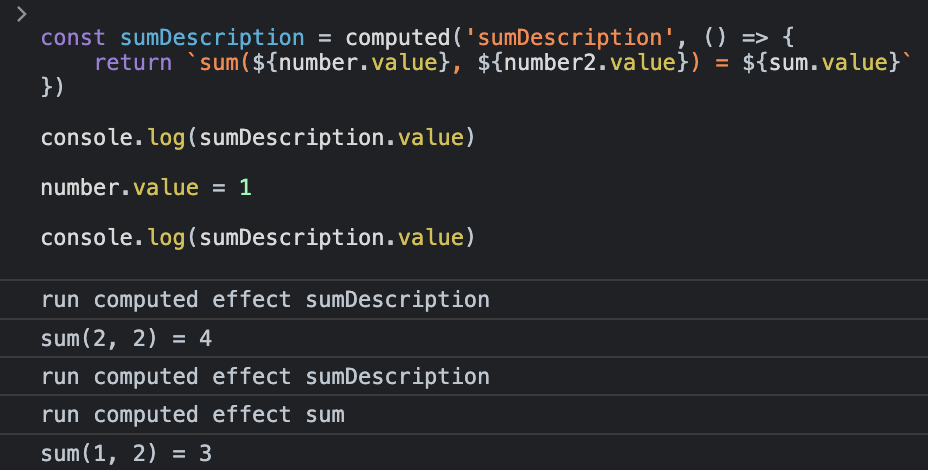Select the 'run computed effect sum' output row

[x=192, y=415]
